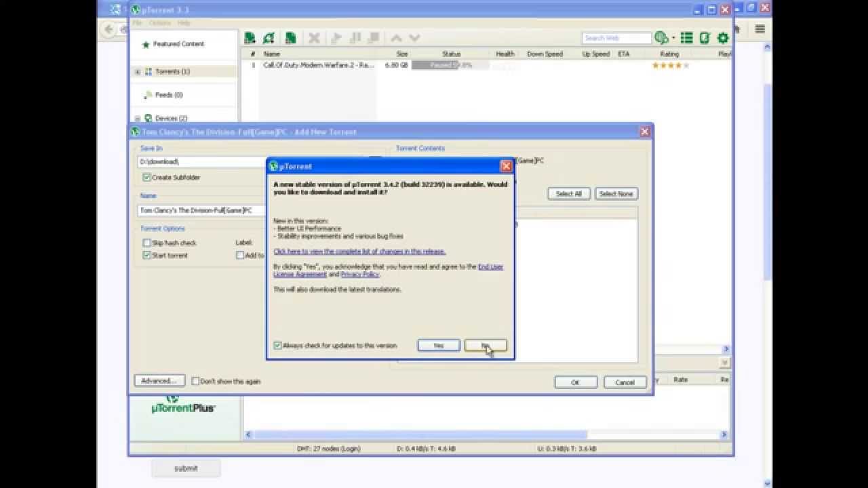
Task: Click the Advanced... button
Action: pyautogui.click(x=159, y=381)
